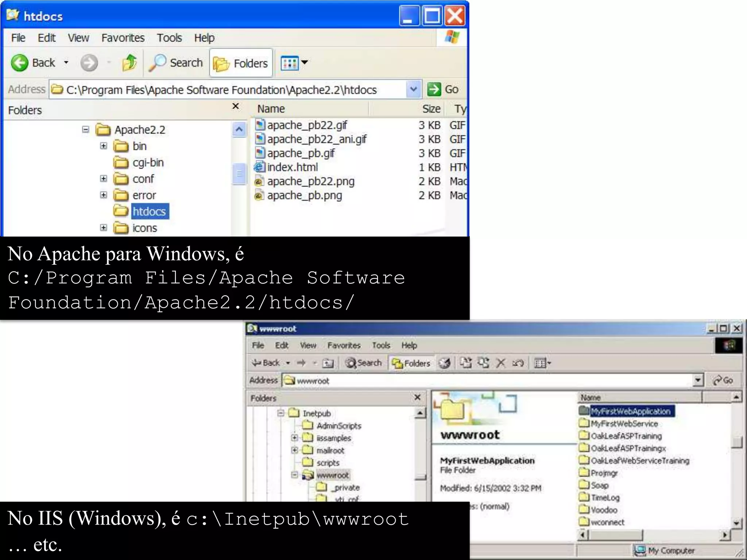Open the address dropdown in wwwroot window
Screen dimensions: 747x560
(x=698, y=380)
